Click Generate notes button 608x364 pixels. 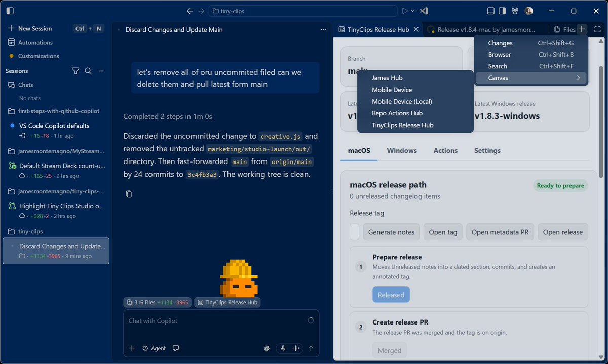click(x=391, y=232)
